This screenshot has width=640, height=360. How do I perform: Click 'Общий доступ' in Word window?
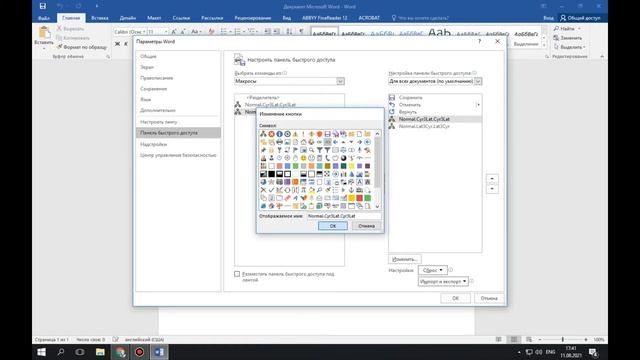[x=580, y=18]
